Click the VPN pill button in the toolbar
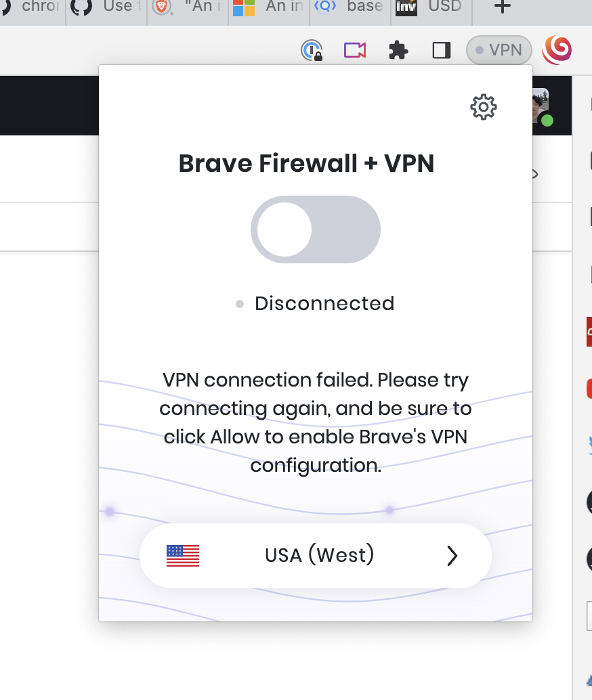This screenshot has width=592, height=700. (499, 50)
